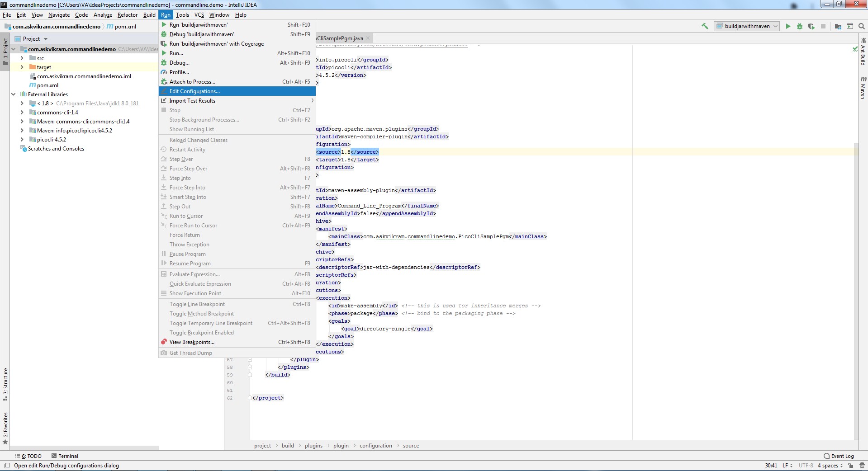
Task: Start debugging via the bug icon
Action: [x=799, y=26]
